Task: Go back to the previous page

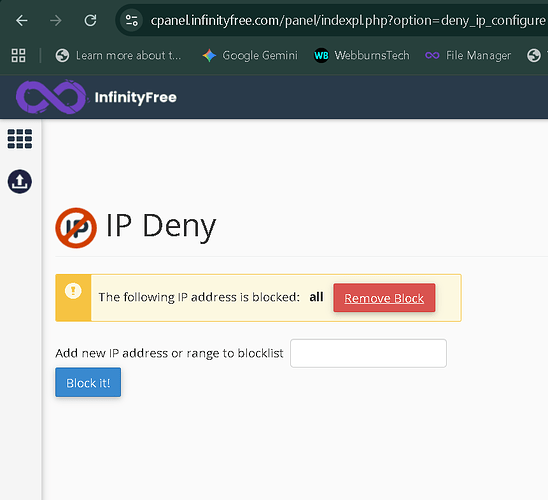Action: 22,21
